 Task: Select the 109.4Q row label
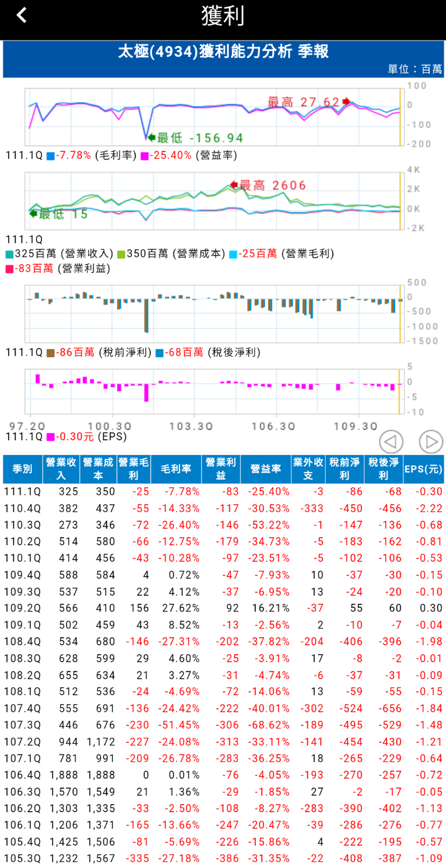coord(22,575)
